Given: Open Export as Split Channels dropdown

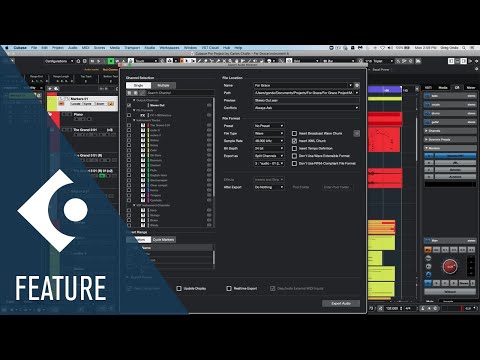Looking at the screenshot, I should (x=269, y=156).
